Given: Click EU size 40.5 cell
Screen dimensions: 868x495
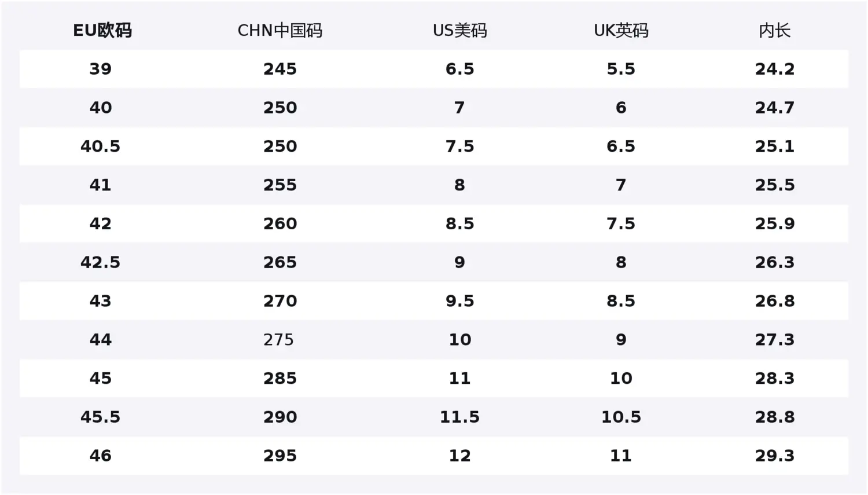Looking at the screenshot, I should pos(101,146).
